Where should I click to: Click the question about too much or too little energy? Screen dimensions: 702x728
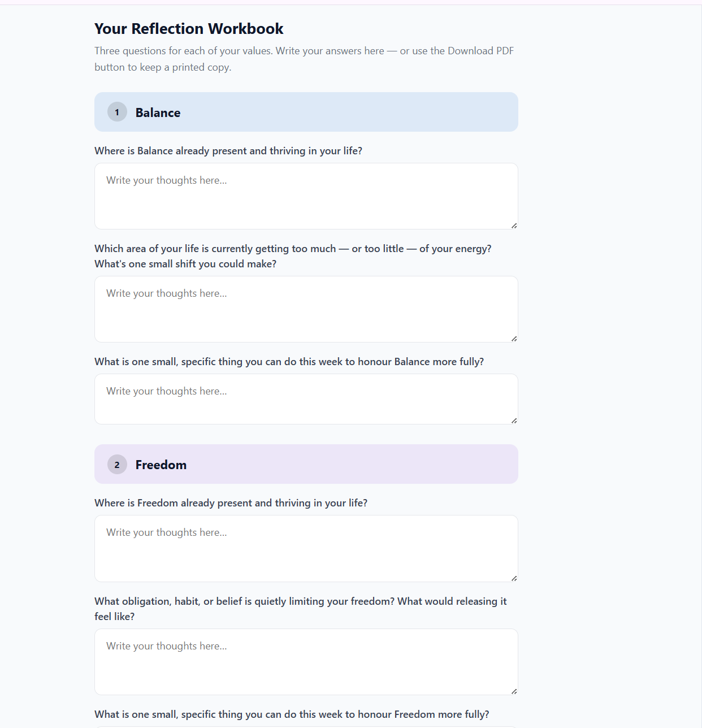[293, 256]
